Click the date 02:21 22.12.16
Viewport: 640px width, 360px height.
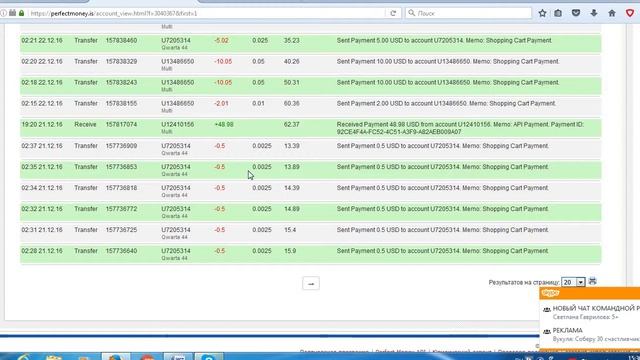click(x=42, y=40)
